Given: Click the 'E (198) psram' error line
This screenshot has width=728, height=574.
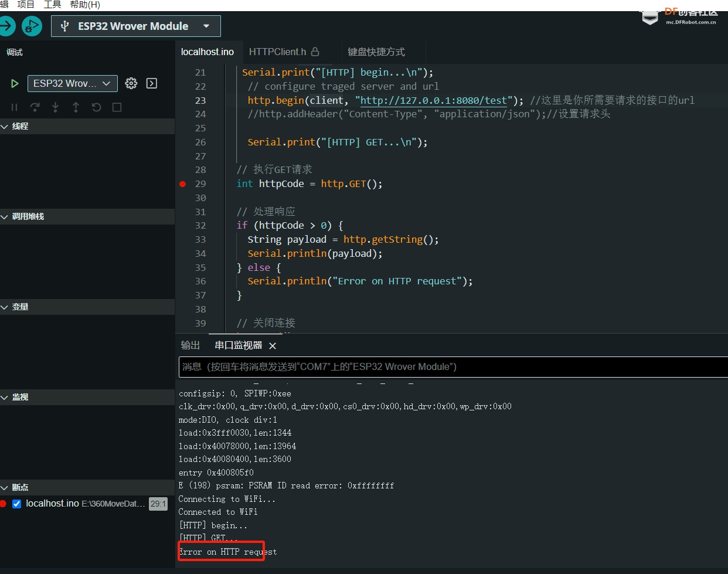Looking at the screenshot, I should (x=286, y=485).
